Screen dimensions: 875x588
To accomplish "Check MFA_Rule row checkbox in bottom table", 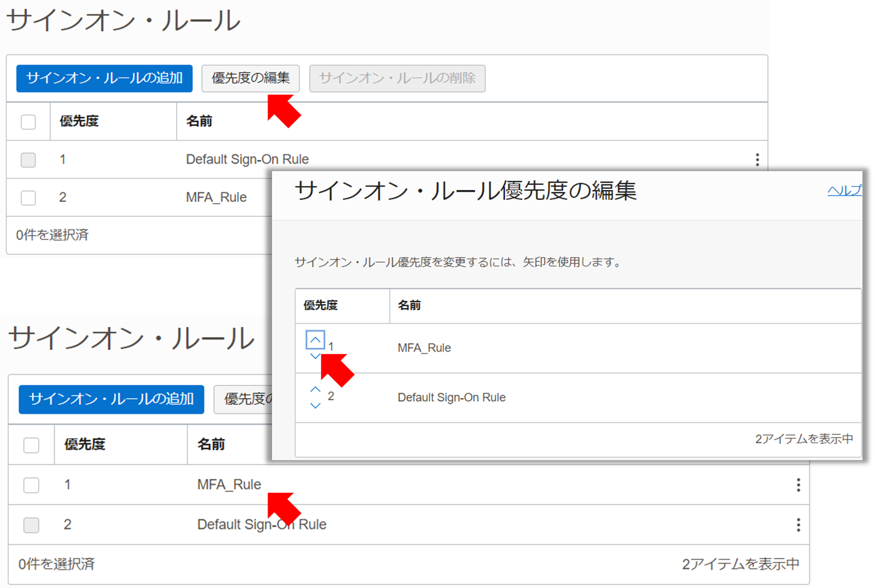I will [x=31, y=485].
